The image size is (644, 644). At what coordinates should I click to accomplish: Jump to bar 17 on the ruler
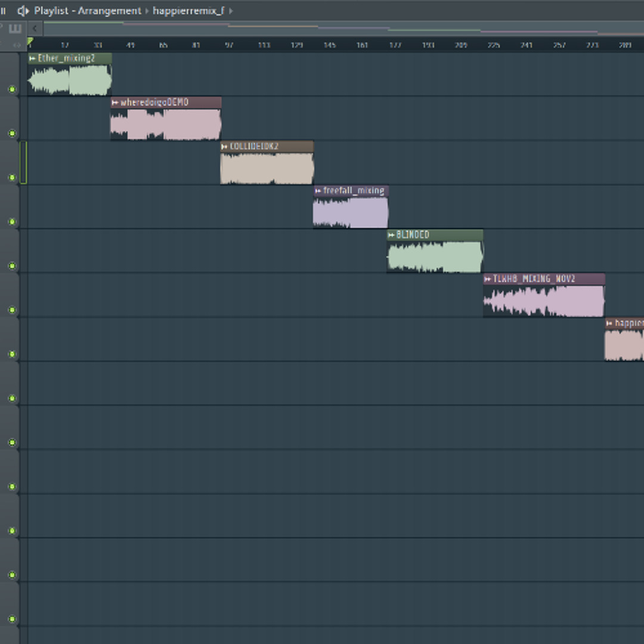[64, 45]
